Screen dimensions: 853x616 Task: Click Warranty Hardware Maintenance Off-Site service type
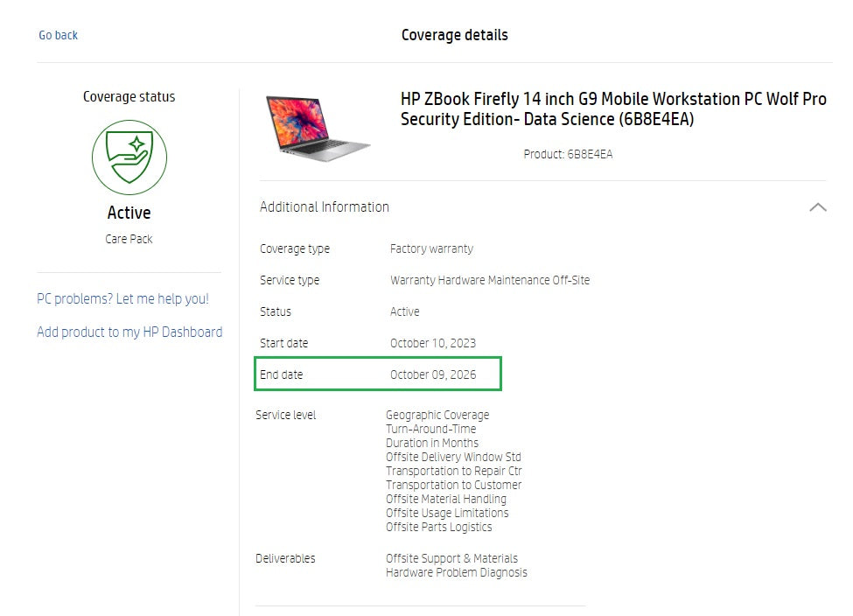pyautogui.click(x=490, y=280)
